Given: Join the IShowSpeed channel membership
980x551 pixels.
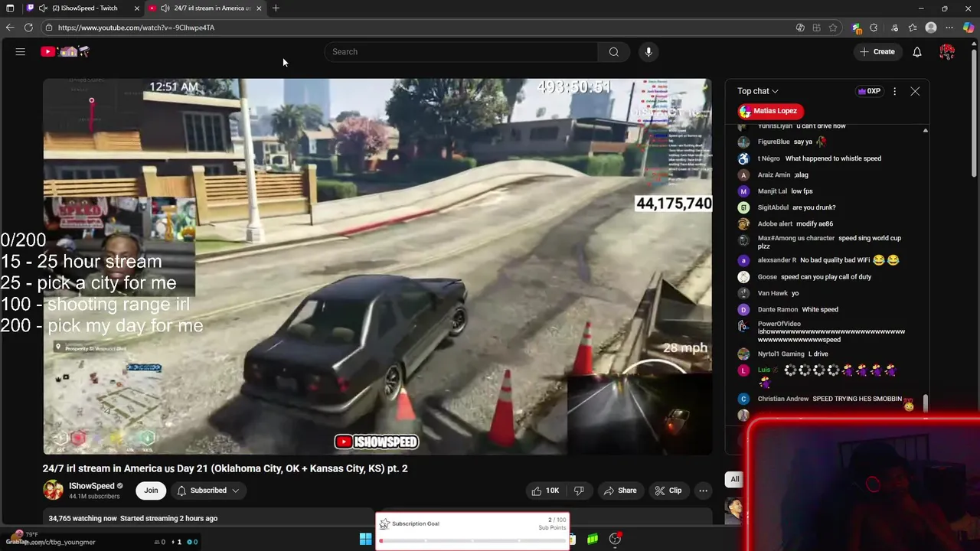Looking at the screenshot, I should click(x=151, y=491).
